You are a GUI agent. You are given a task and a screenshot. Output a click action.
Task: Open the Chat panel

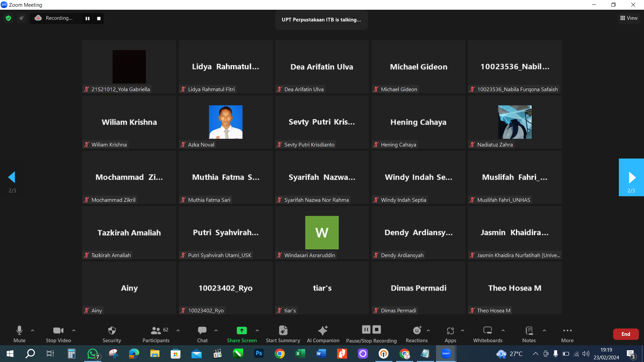pos(202,334)
